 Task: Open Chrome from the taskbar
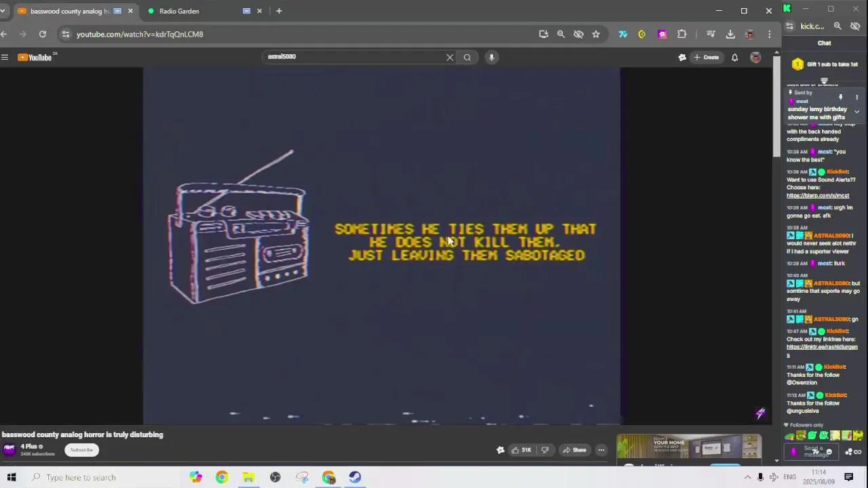pos(222,477)
